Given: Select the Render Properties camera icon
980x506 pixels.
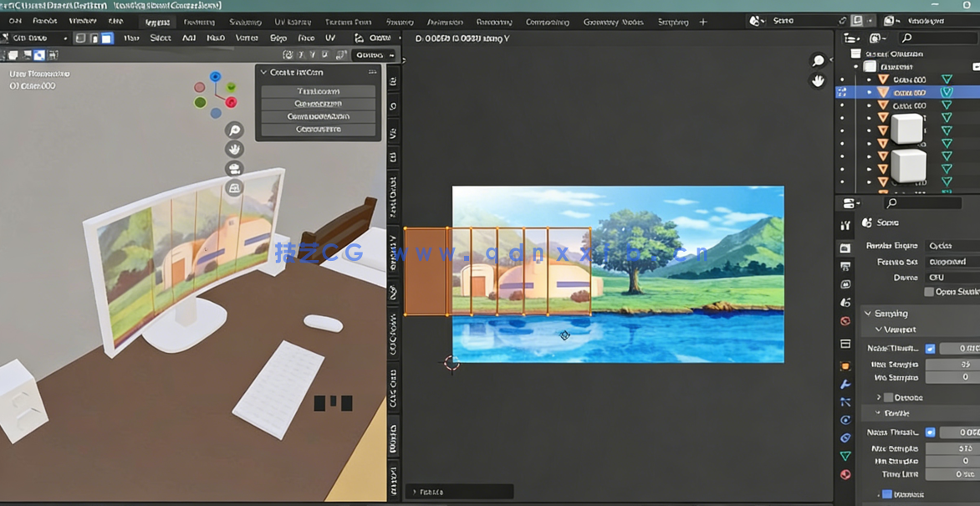Looking at the screenshot, I should pos(846,248).
